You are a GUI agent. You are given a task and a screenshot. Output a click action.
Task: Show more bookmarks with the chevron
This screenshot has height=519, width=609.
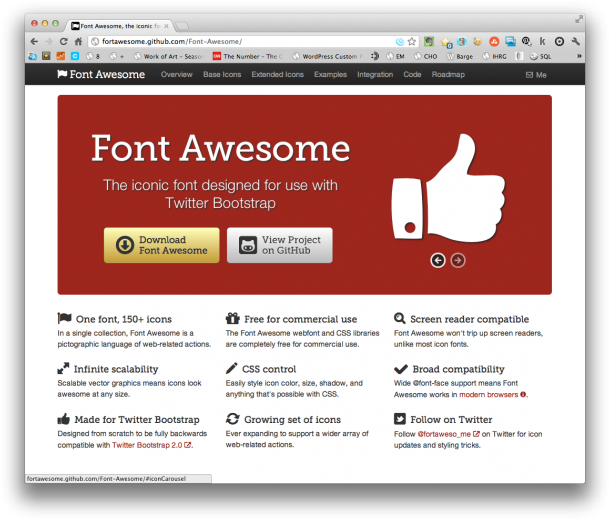tap(579, 56)
